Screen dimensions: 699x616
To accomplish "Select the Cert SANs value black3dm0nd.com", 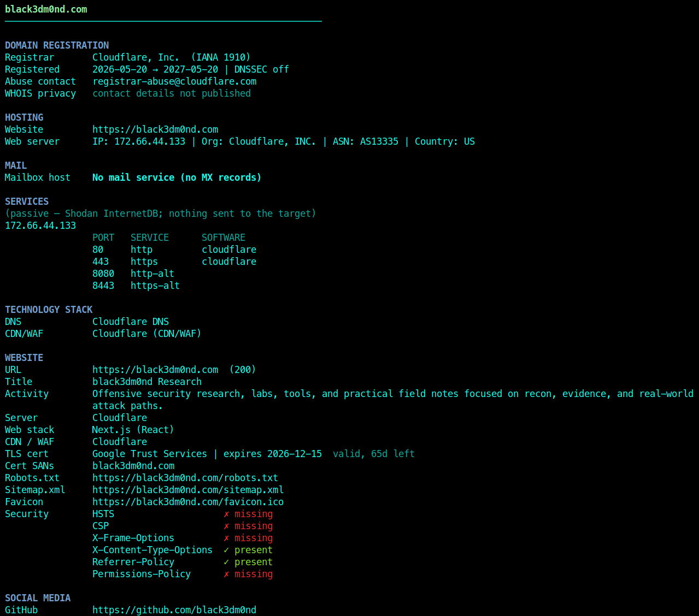I will [133, 466].
